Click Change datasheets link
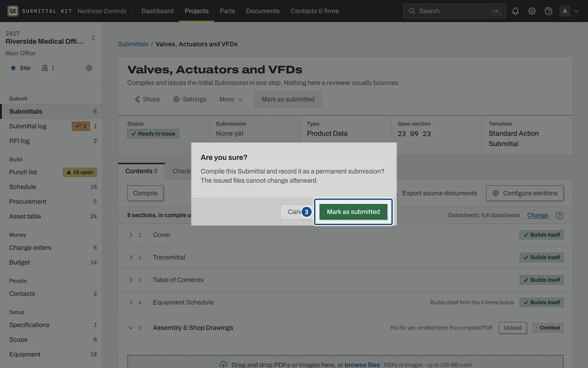Viewport: 588px width, 368px height. pyautogui.click(x=538, y=215)
